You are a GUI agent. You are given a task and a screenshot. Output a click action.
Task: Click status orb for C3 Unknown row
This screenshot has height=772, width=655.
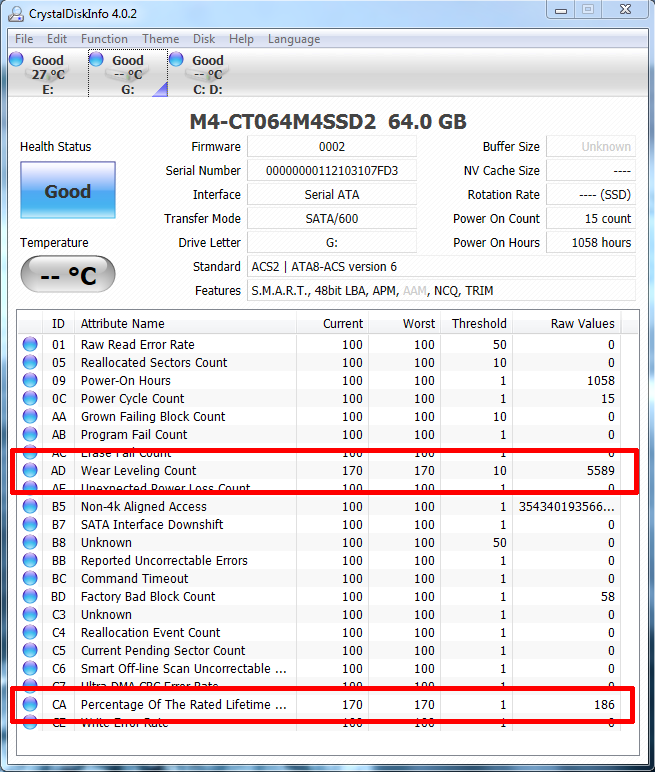pos(30,614)
